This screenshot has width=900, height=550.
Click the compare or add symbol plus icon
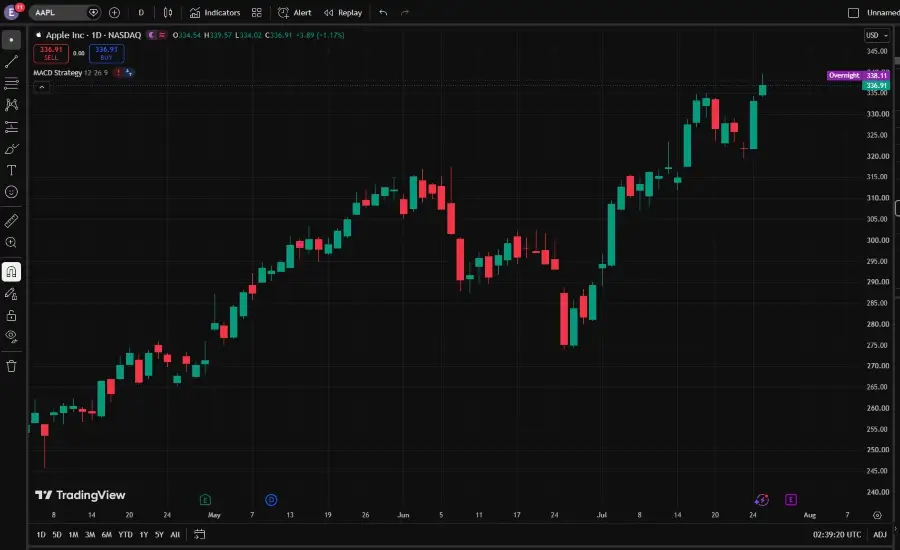click(x=114, y=12)
